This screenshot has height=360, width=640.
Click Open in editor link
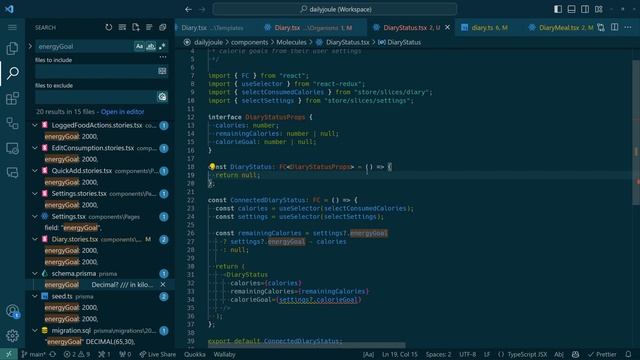pos(122,111)
